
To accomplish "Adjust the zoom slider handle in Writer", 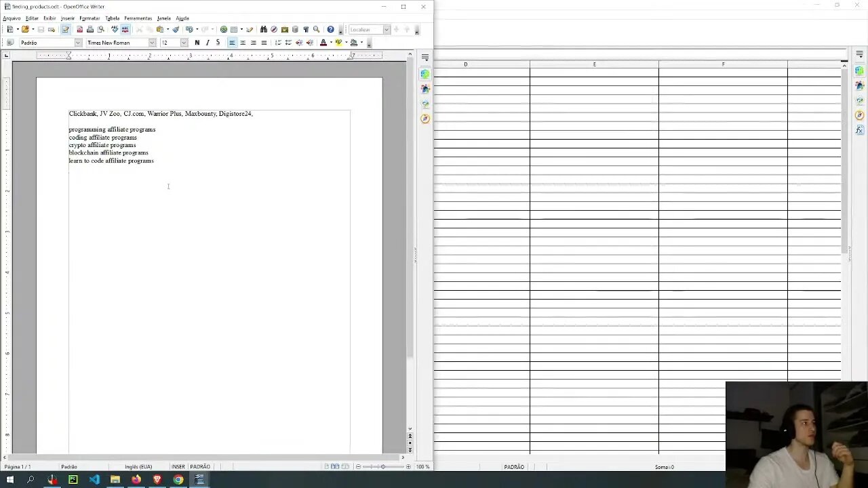I will 383,467.
